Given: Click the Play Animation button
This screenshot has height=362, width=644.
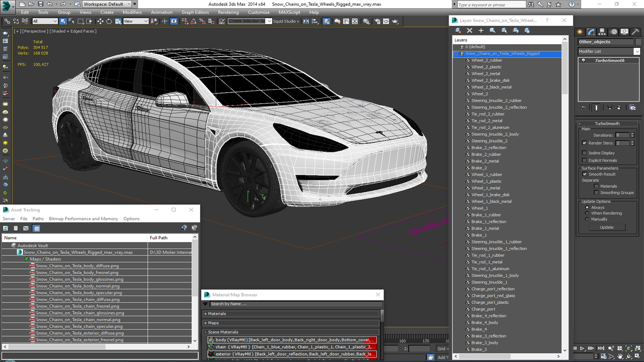Looking at the screenshot, I should 583,349.
